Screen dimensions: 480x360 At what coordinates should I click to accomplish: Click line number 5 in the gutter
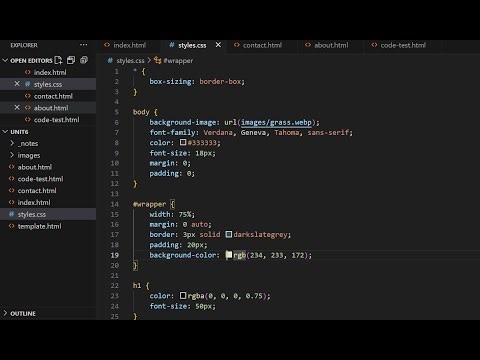pos(117,112)
